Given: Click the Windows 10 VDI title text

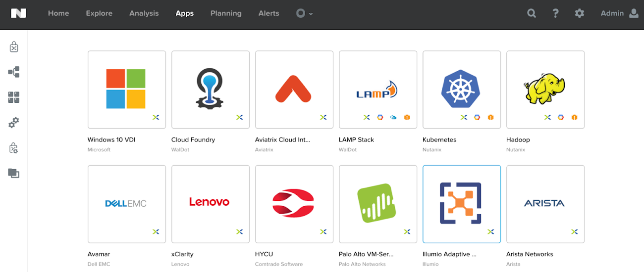Looking at the screenshot, I should (x=111, y=139).
